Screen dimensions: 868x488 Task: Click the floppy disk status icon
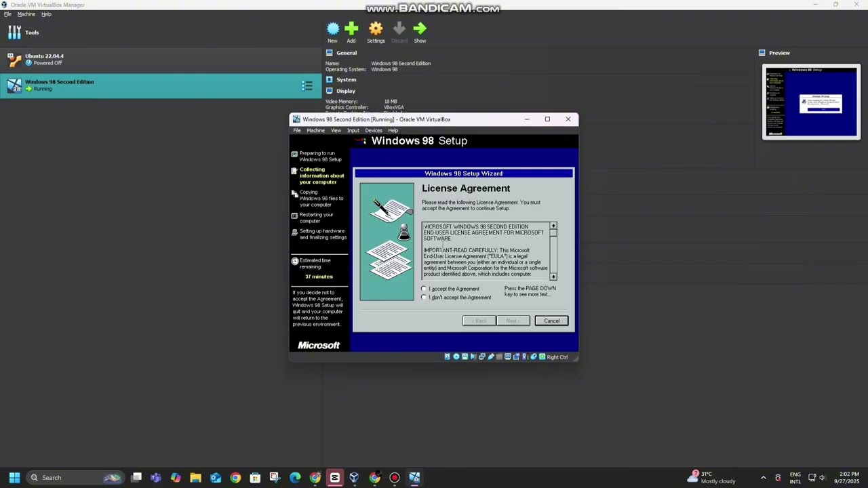point(465,357)
